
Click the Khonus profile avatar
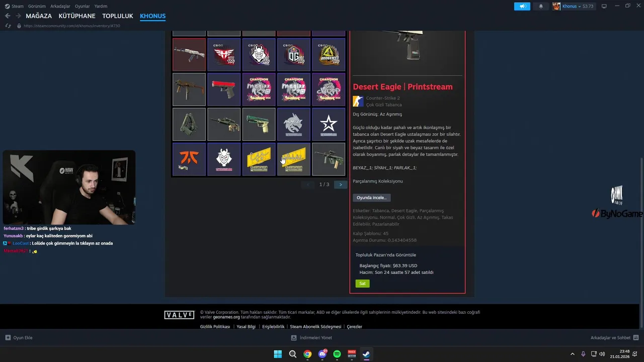pos(556,6)
